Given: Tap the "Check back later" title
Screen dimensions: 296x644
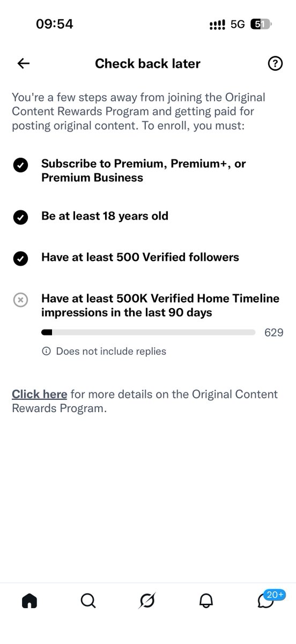Looking at the screenshot, I should point(147,64).
